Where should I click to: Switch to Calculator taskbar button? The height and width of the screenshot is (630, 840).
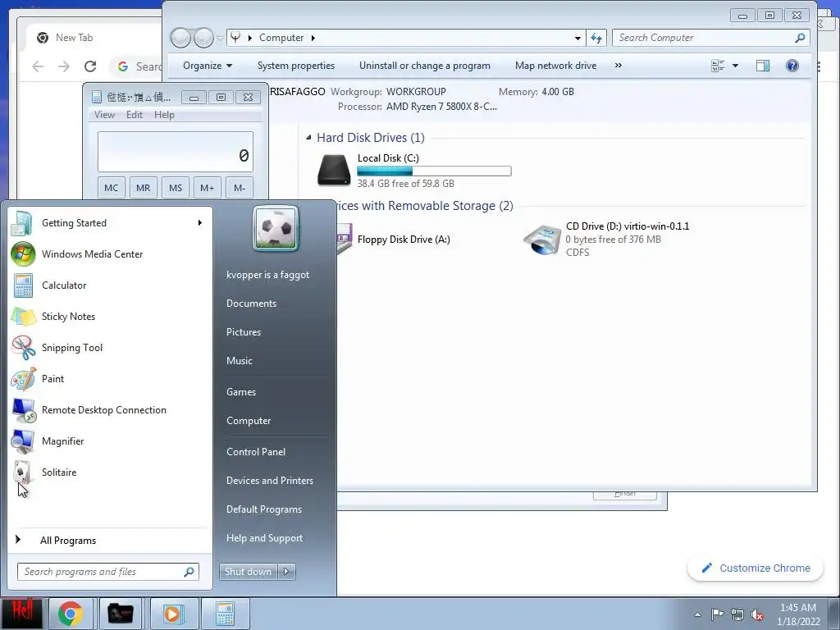[225, 614]
